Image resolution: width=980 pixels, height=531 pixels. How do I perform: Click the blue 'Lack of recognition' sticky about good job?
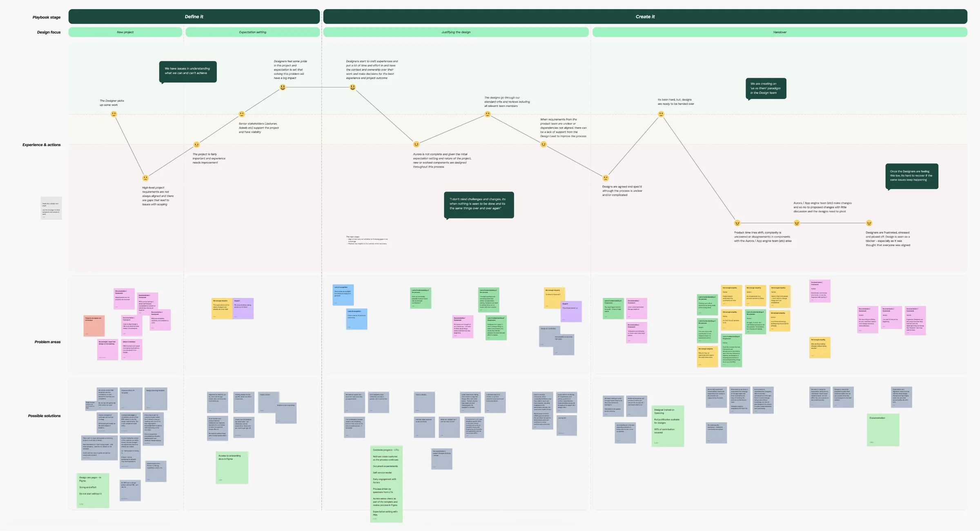click(x=343, y=295)
